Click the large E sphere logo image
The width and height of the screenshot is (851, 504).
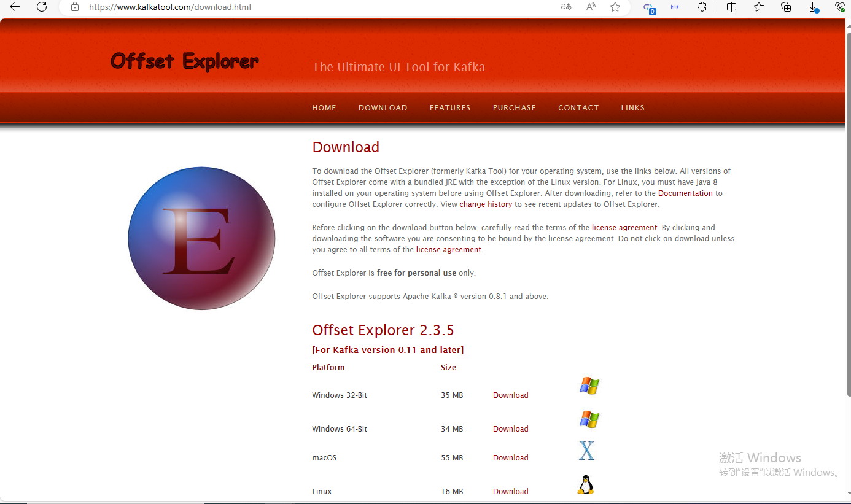click(201, 238)
